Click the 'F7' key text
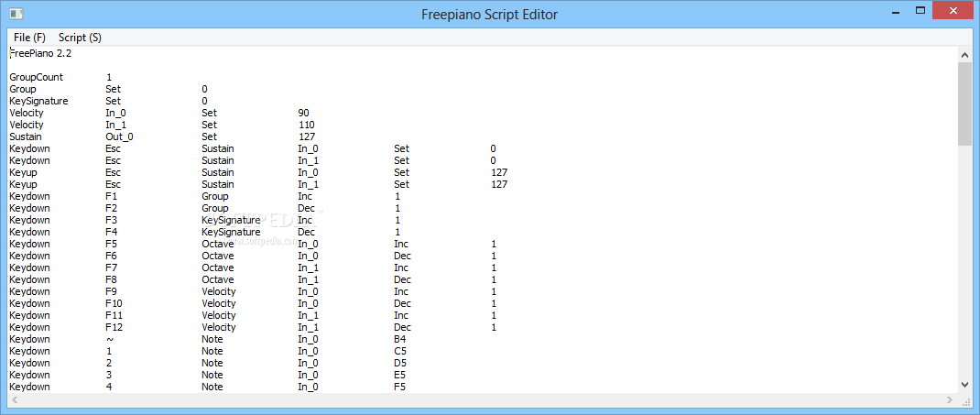980x415 pixels. point(112,268)
